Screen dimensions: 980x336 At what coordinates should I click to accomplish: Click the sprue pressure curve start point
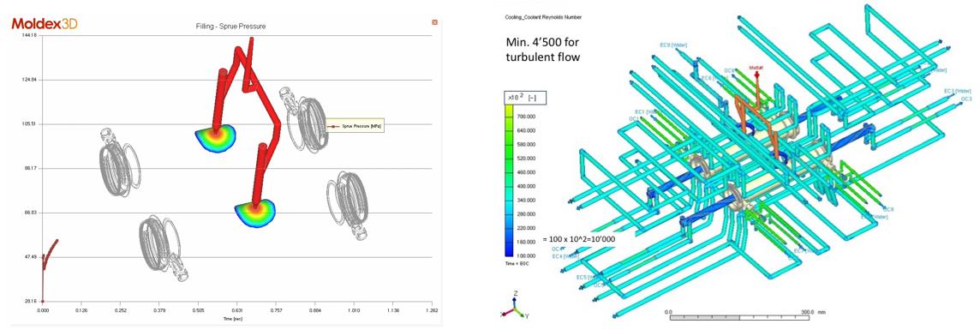(43, 301)
